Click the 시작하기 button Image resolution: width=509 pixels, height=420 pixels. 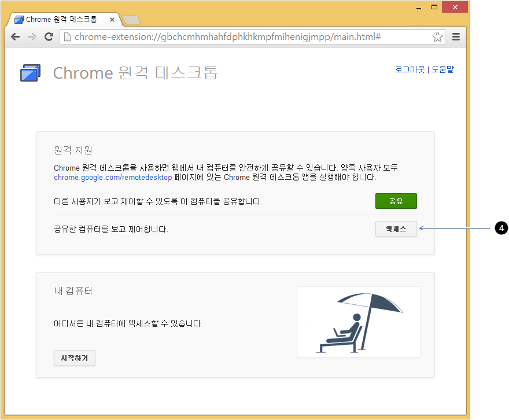(75, 358)
